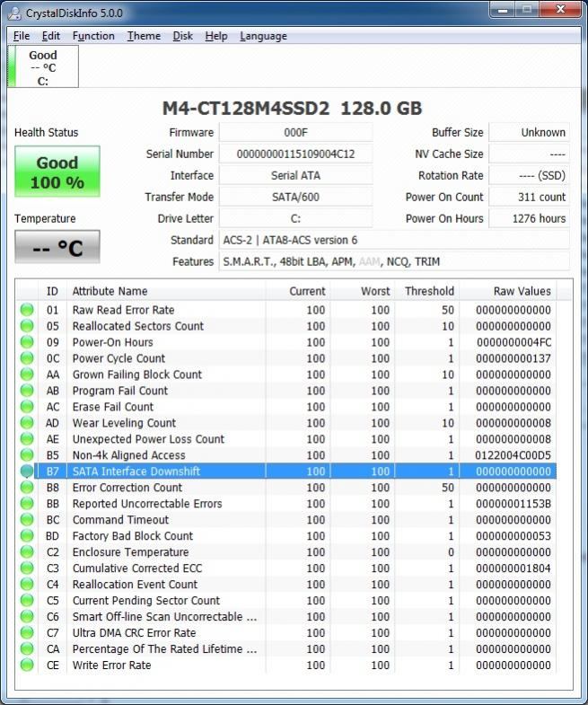The width and height of the screenshot is (588, 705).
Task: Click the Standard ACS-2 field
Action: click(x=394, y=240)
